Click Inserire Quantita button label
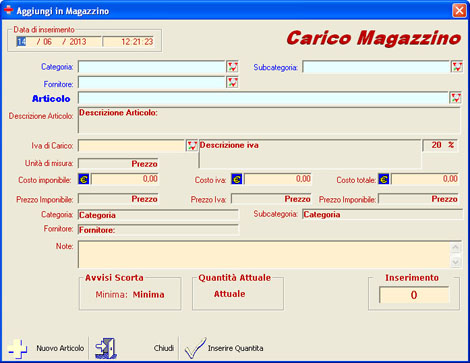The height and width of the screenshot is (363, 470). coord(235,348)
